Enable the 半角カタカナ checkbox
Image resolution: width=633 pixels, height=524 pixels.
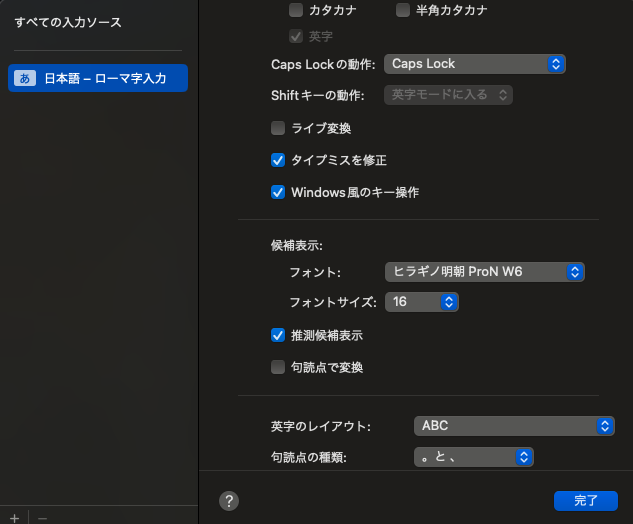click(403, 10)
